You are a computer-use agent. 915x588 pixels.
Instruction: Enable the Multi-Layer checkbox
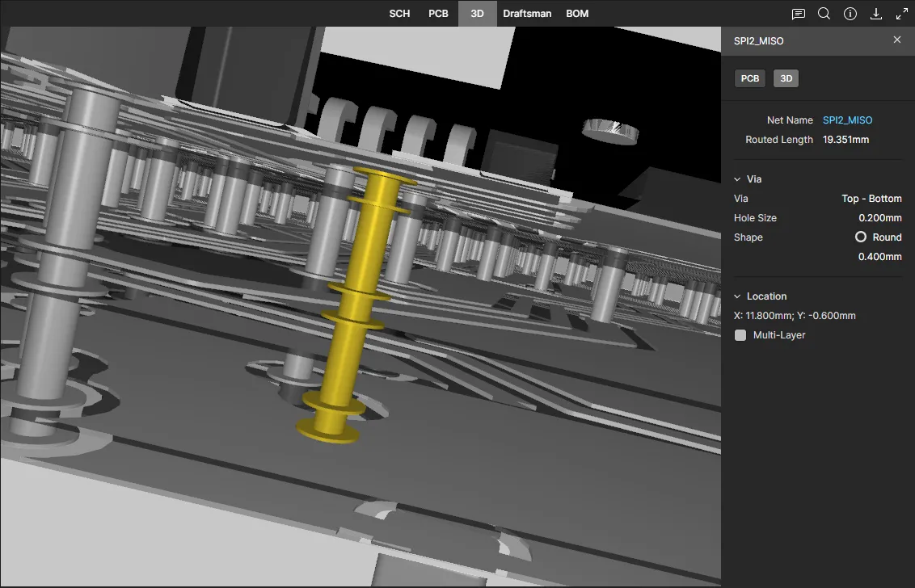coord(740,335)
